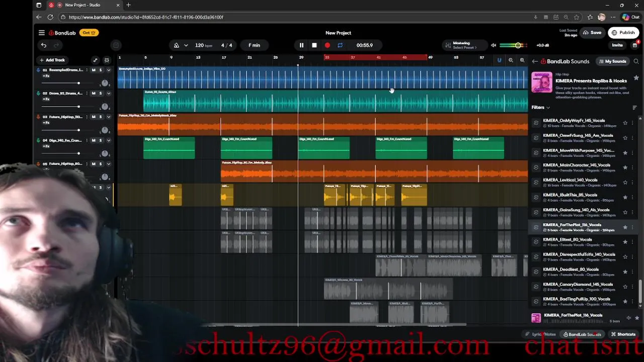Stop playback
The image size is (644, 362).
pyautogui.click(x=314, y=45)
